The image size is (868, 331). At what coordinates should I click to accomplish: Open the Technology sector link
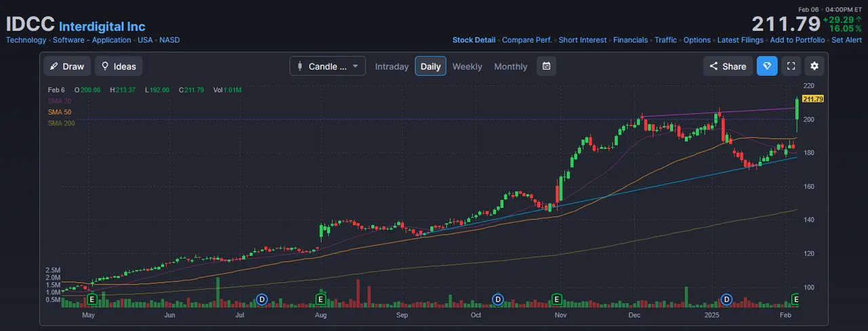click(26, 40)
